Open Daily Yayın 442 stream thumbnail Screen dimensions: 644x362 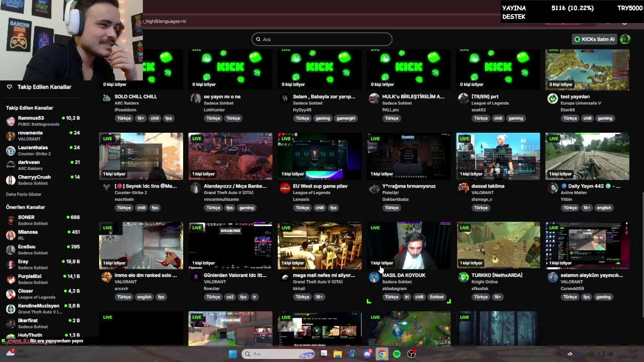pyautogui.click(x=587, y=156)
